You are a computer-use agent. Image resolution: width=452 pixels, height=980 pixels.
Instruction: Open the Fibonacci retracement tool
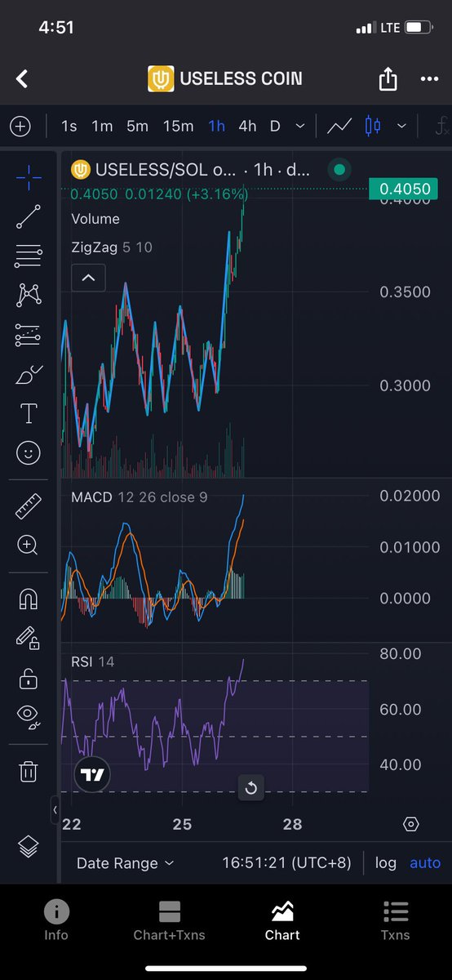(x=29, y=256)
